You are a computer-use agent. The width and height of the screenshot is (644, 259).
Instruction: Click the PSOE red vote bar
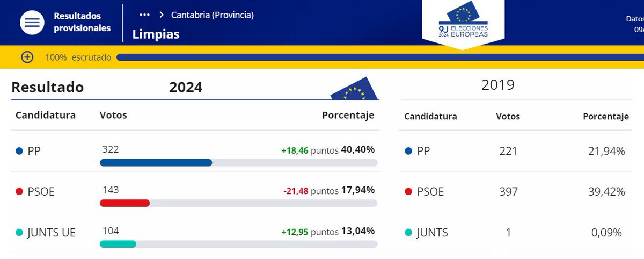point(125,203)
